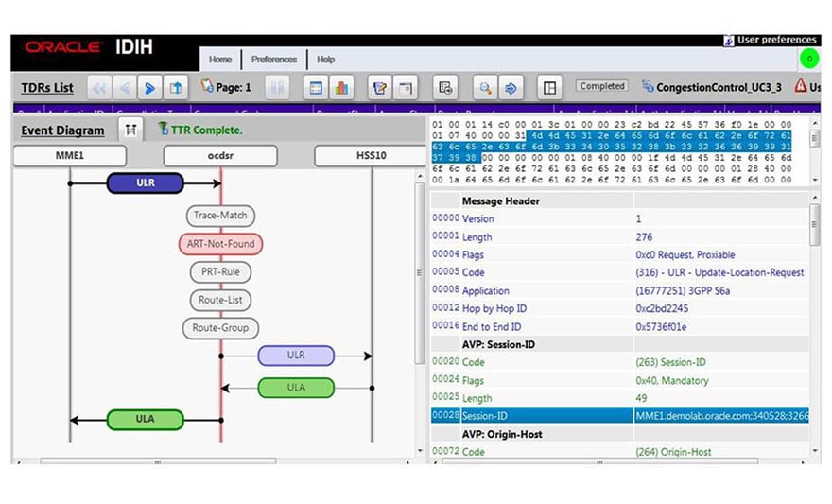Open the Help menu tab
The image size is (832, 504).
coord(326,60)
